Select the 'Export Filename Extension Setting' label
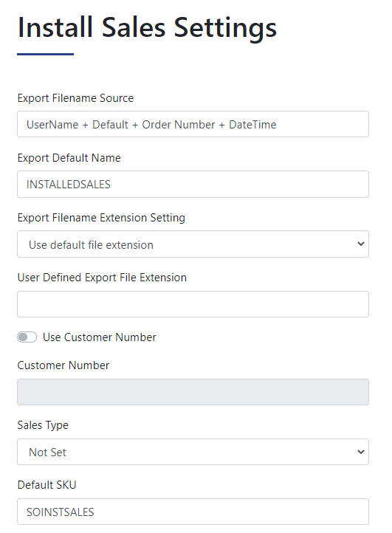Image resolution: width=392 pixels, height=533 pixels. tap(101, 218)
